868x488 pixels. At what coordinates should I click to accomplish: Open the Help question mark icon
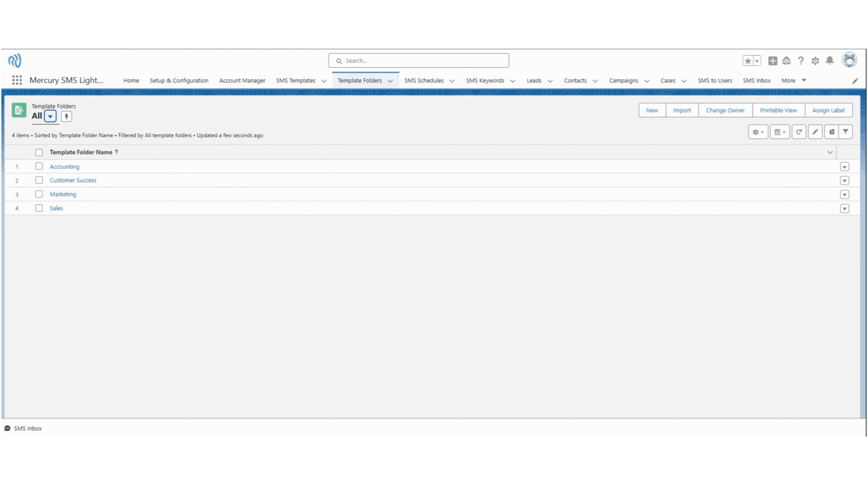click(801, 61)
